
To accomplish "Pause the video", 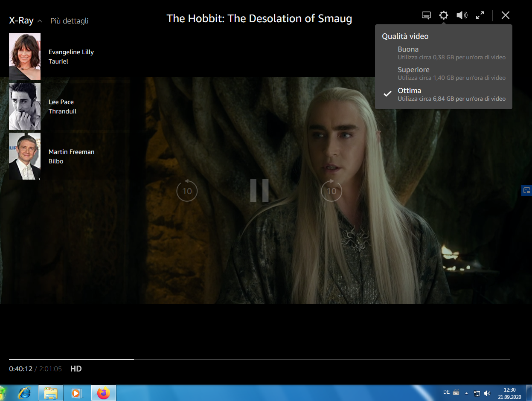I will (x=259, y=190).
